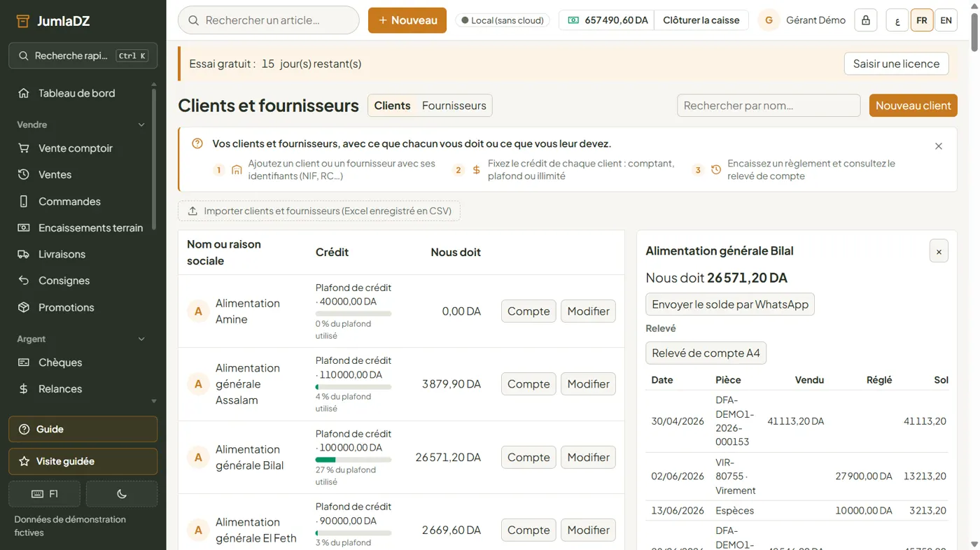Collapse the Vendre sidebar section
The height and width of the screenshot is (550, 980).
pyautogui.click(x=141, y=125)
